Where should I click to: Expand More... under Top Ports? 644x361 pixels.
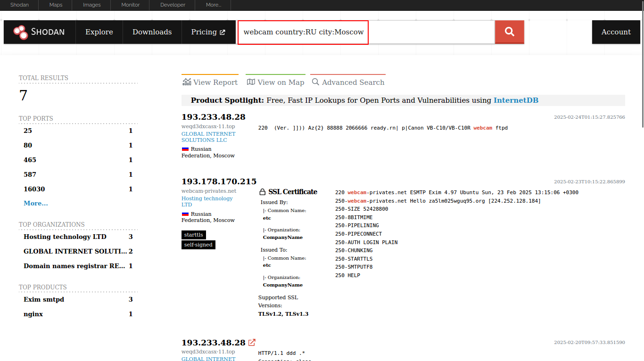(36, 203)
